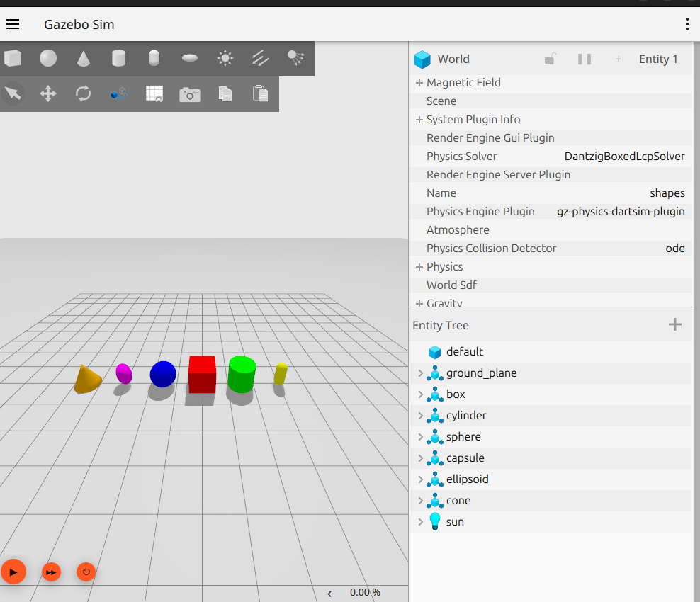The height and width of the screenshot is (602, 700).
Task: Select the sun light in tree
Action: coord(551,522)
